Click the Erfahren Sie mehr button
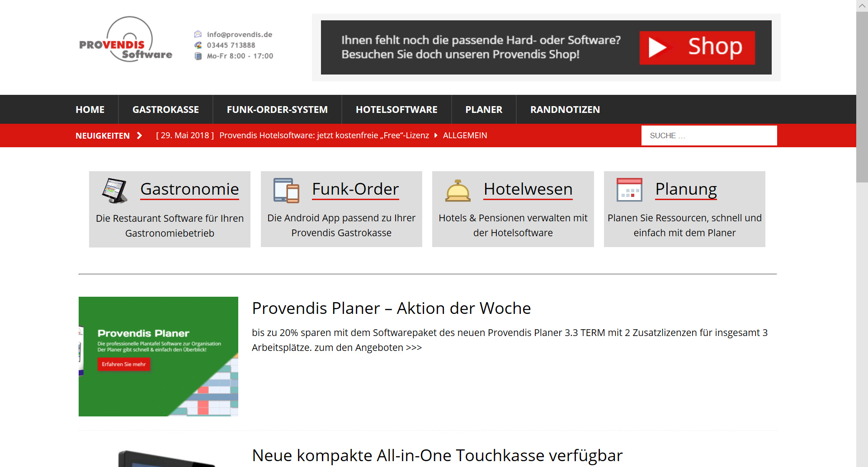This screenshot has width=868, height=467. point(124,364)
